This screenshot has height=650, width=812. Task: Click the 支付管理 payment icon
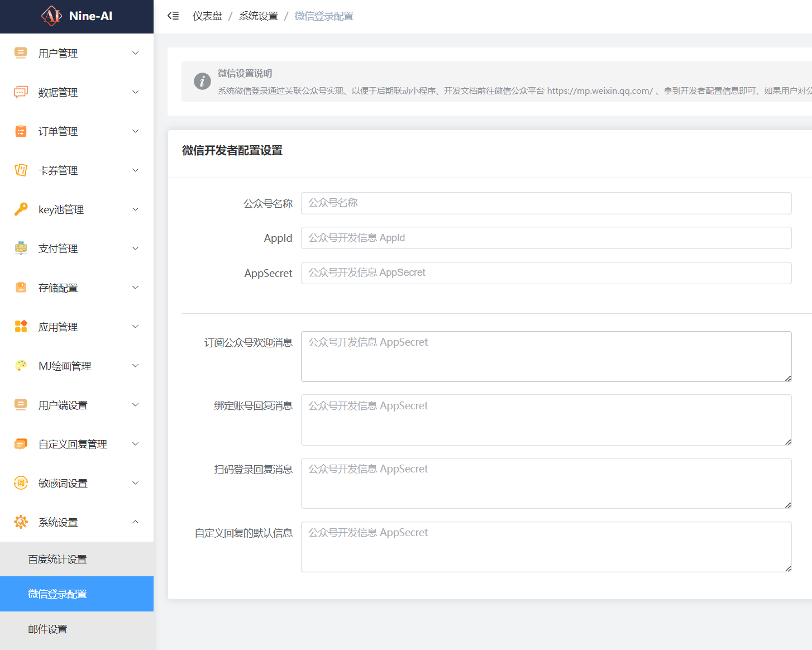(21, 248)
